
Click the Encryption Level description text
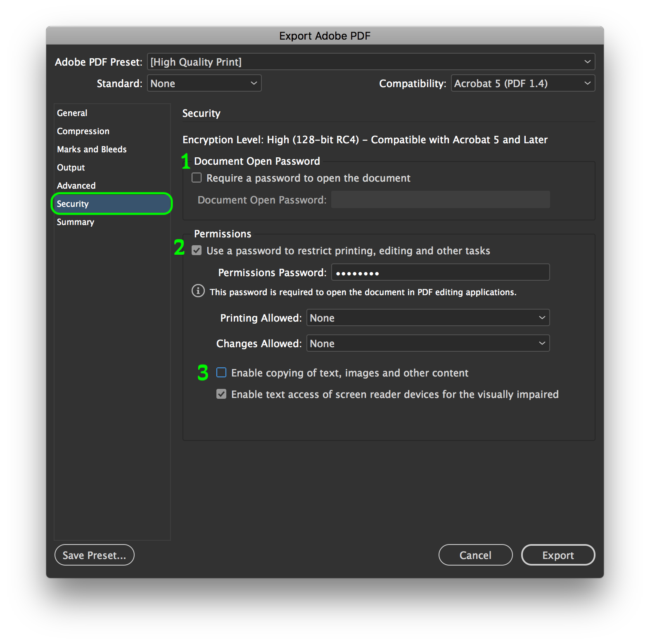point(365,140)
